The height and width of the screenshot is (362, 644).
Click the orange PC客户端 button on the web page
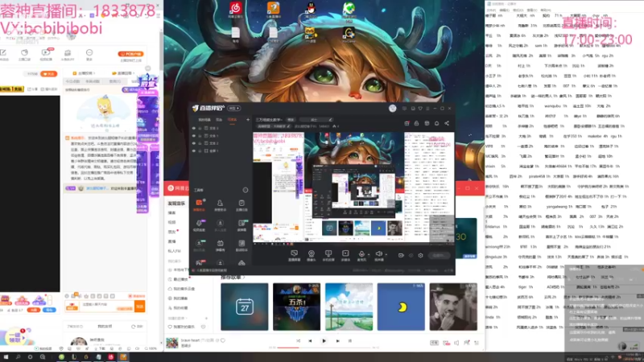[x=130, y=54]
